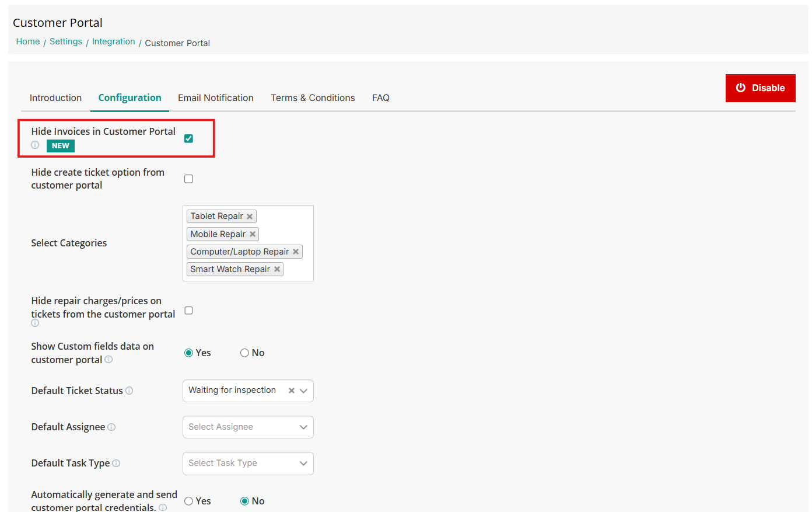The width and height of the screenshot is (812, 512).
Task: Click info icon under Hide Invoices label
Action: pos(35,145)
